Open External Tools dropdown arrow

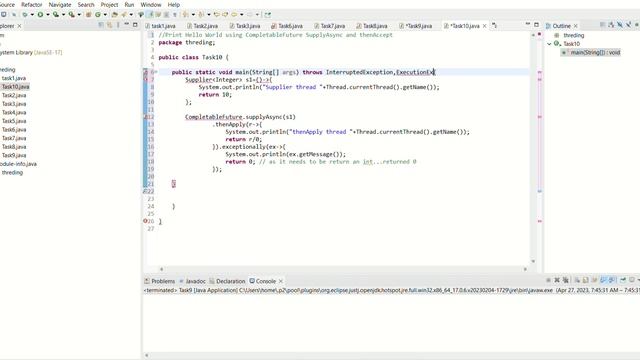click(79, 15)
